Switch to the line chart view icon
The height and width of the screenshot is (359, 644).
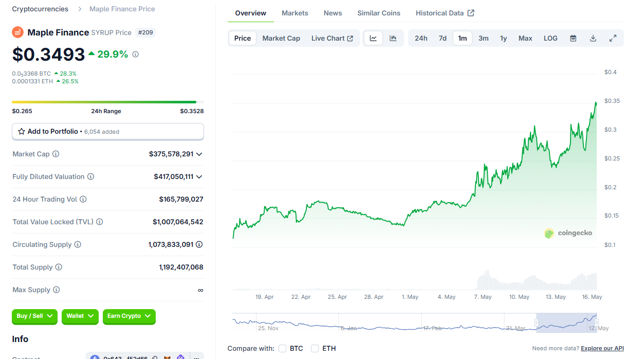(374, 38)
